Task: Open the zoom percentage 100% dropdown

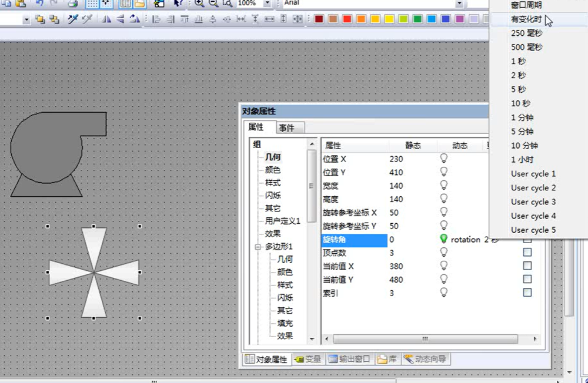Action: point(268,3)
